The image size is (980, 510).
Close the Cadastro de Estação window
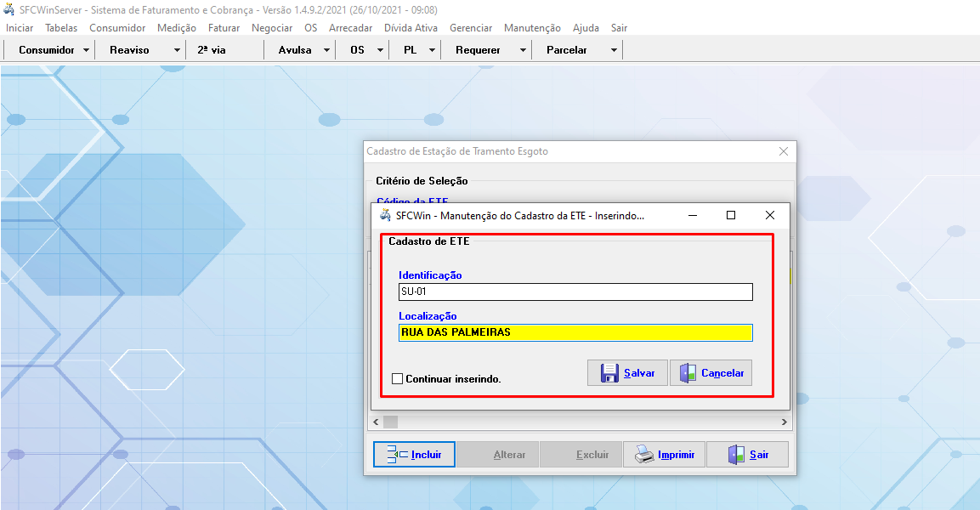784,151
